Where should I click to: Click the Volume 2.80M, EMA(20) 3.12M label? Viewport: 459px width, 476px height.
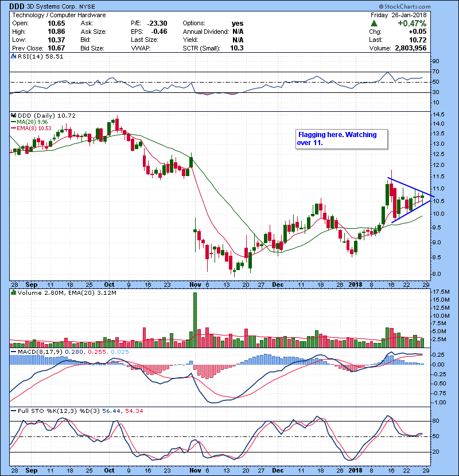67,292
